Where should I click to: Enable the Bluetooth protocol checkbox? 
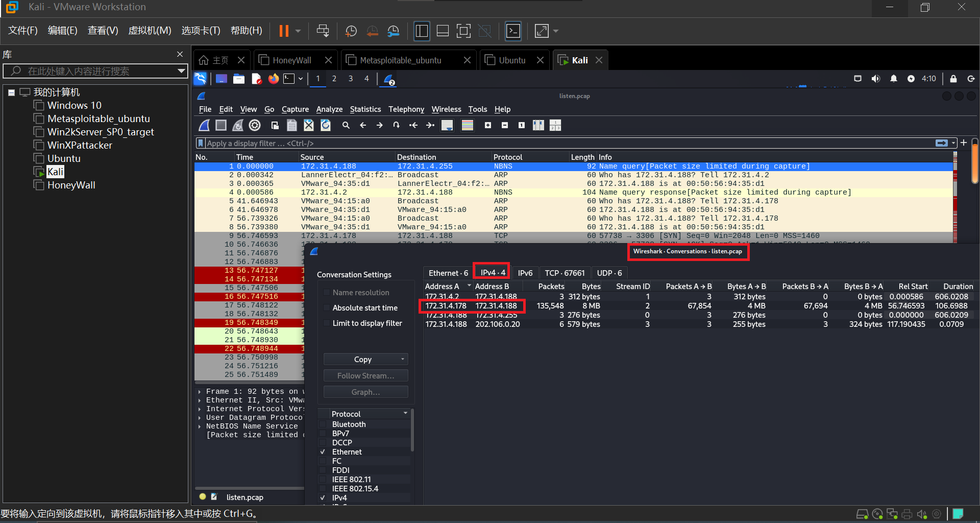click(323, 424)
